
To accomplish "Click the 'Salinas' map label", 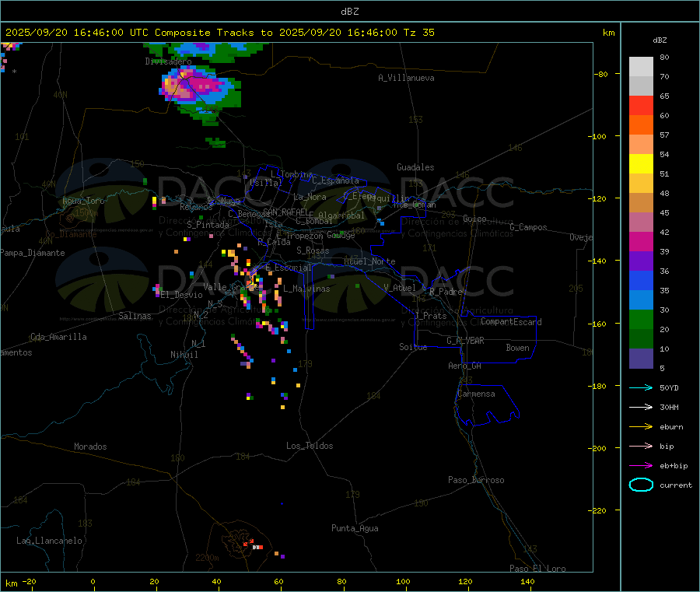I will click(135, 316).
